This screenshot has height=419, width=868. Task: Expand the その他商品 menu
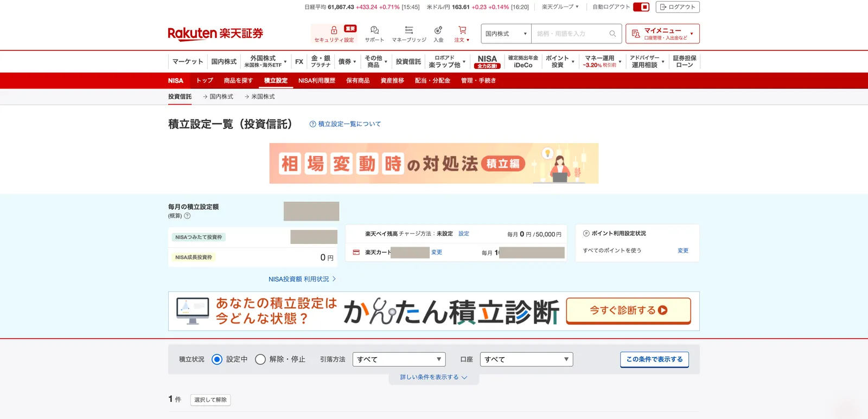pos(375,61)
